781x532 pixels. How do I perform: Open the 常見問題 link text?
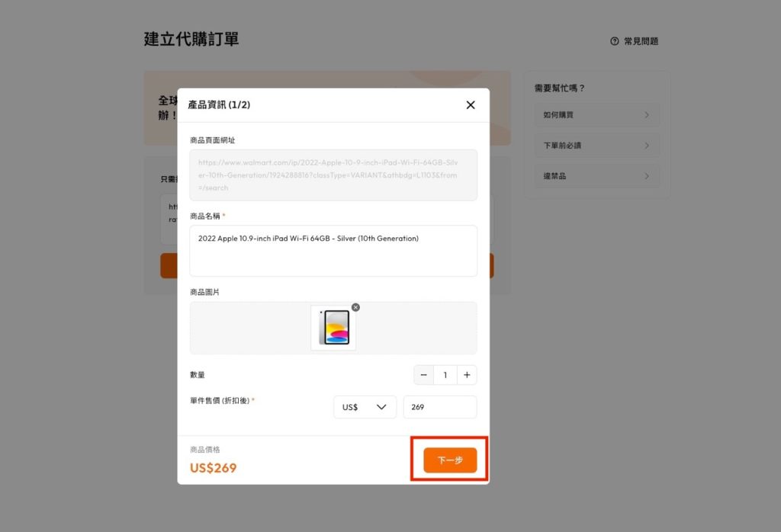641,41
